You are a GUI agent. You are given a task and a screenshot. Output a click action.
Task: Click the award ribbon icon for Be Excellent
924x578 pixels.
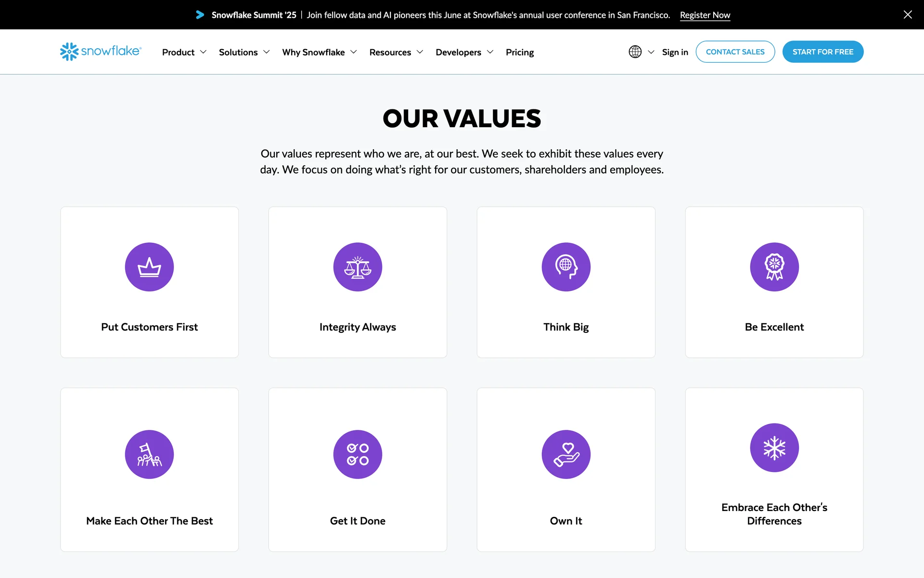click(x=774, y=267)
